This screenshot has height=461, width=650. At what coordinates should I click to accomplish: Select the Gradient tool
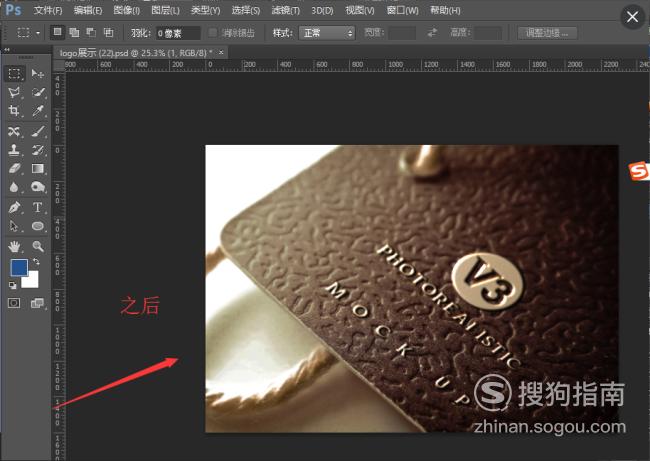click(x=38, y=168)
